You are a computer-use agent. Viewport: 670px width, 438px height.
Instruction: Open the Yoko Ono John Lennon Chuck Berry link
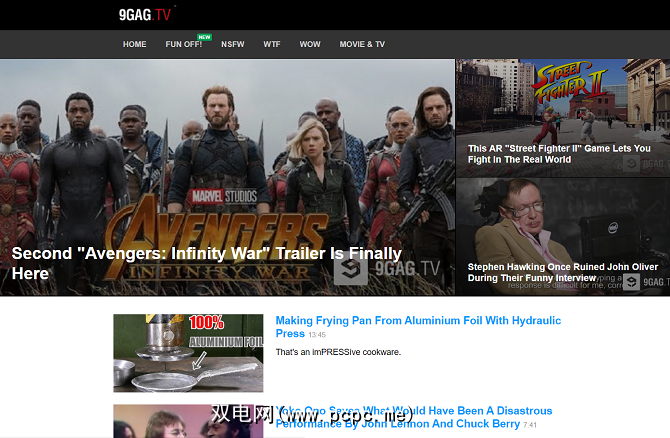(x=414, y=417)
